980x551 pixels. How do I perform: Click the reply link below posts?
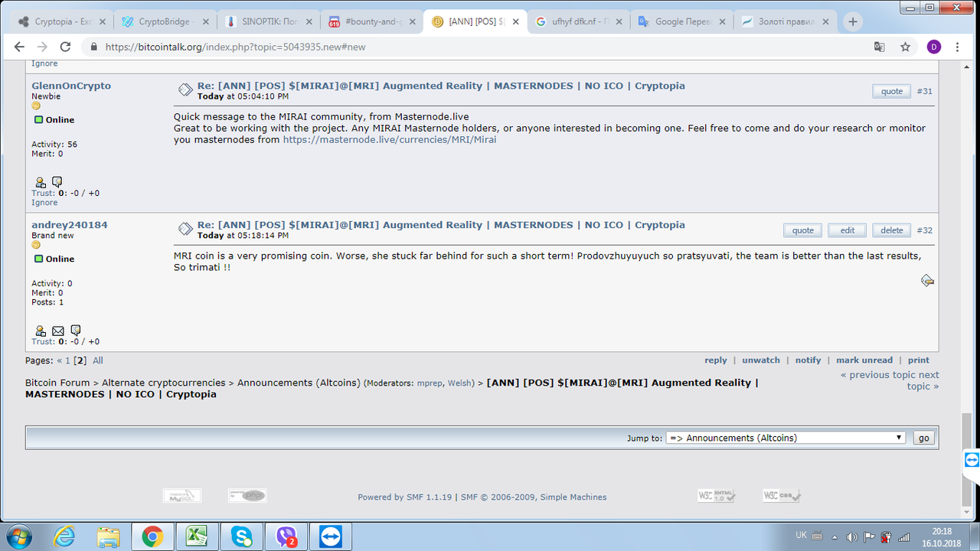(716, 360)
